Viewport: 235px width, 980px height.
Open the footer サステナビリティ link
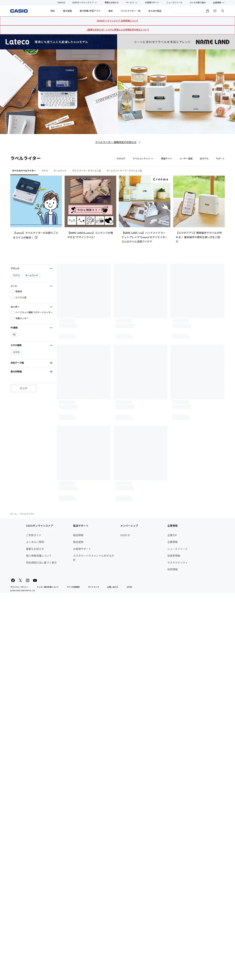coord(177,563)
